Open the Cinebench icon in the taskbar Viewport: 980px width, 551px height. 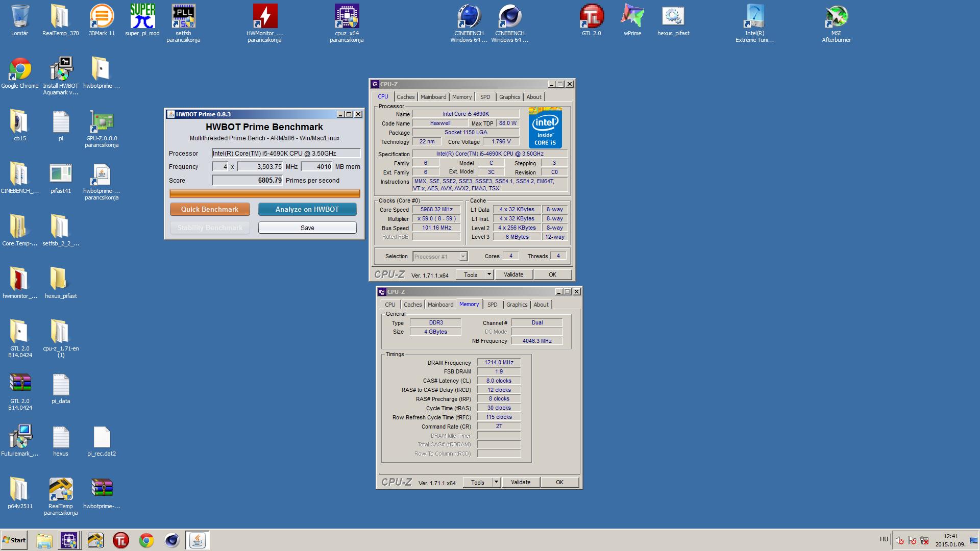[x=172, y=540]
